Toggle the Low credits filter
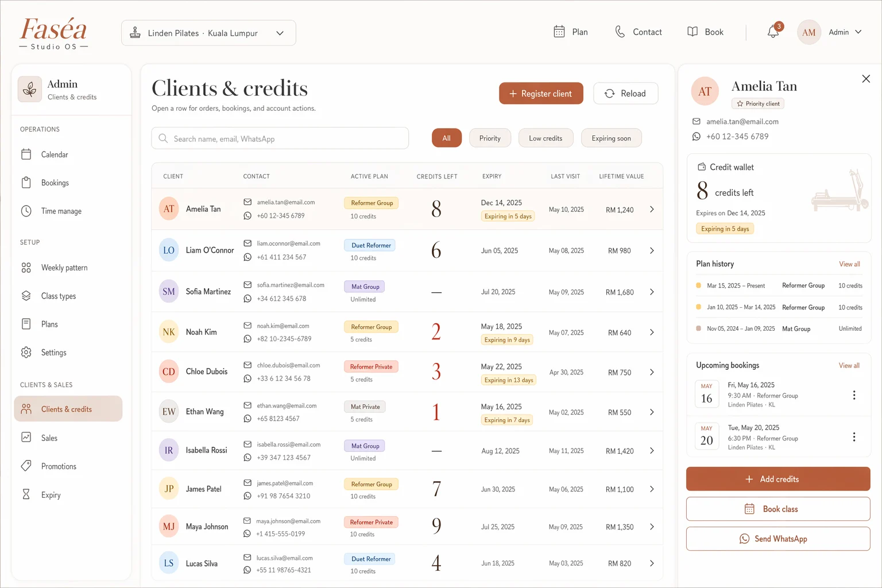 [546, 138]
